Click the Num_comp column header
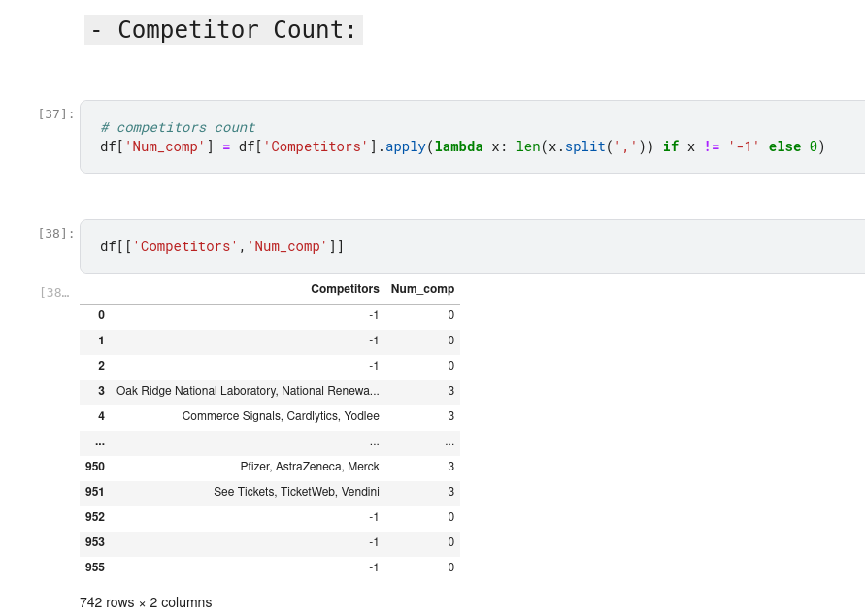The width and height of the screenshot is (865, 616). pyautogui.click(x=422, y=289)
